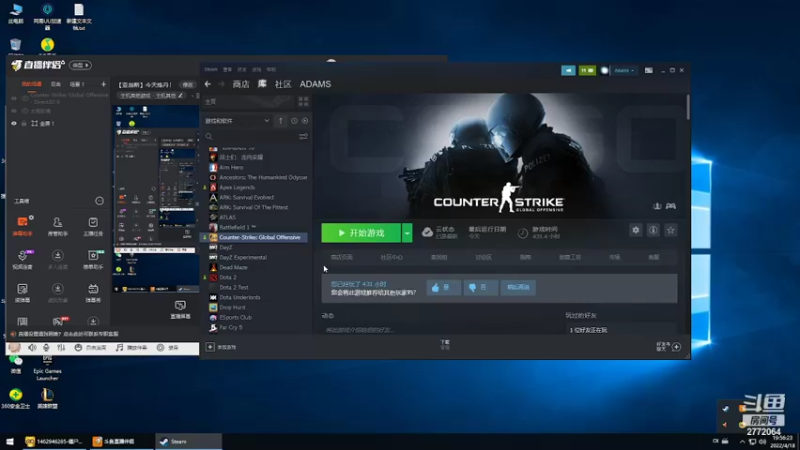Screen dimensions: 800x450
Task: Open Steam menu in menu bar
Action: 211,69
